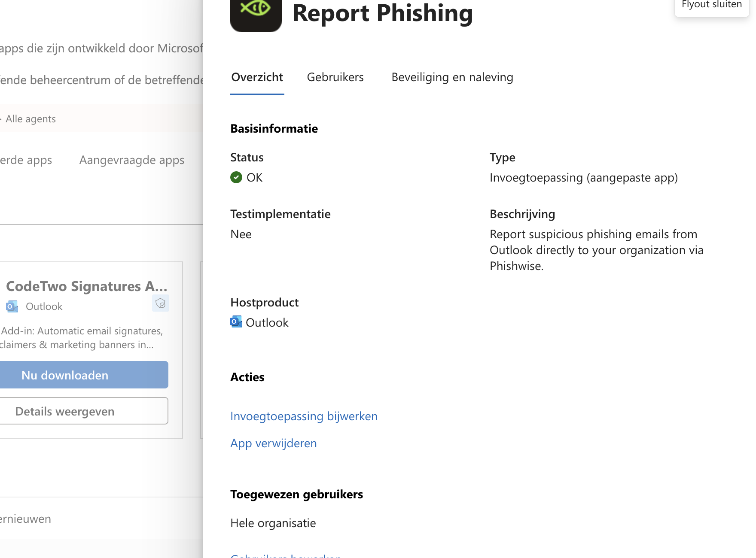The image size is (756, 558).
Task: Switch to the Overzicht tab
Action: 257,77
